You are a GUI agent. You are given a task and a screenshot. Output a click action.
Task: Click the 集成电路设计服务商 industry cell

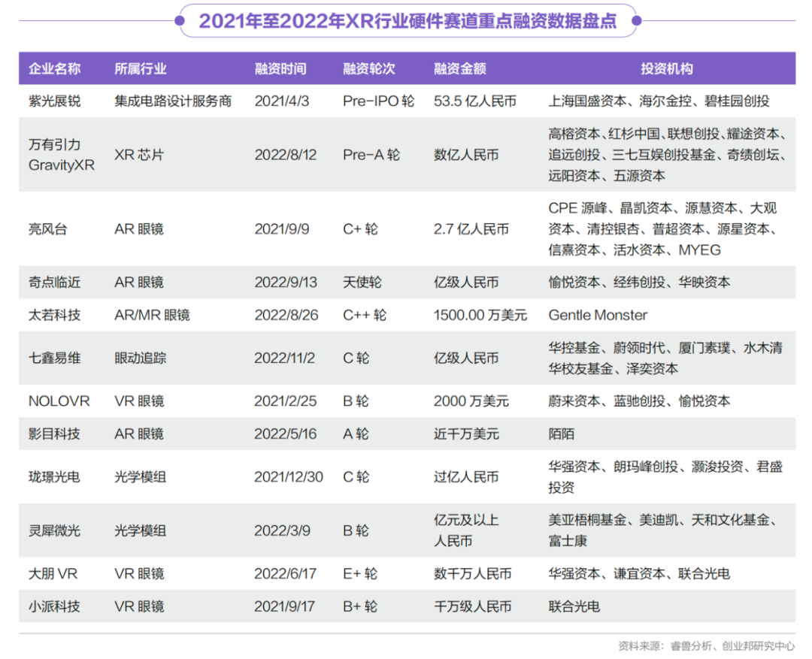click(173, 101)
